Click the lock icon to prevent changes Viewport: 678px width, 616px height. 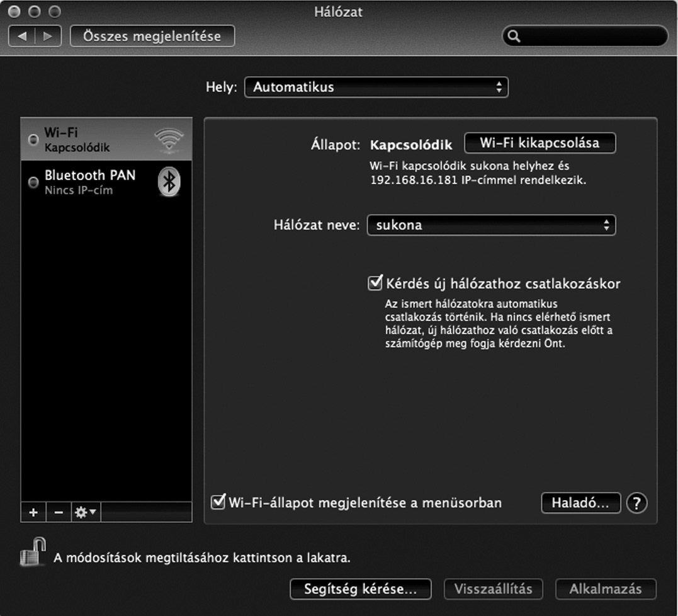pyautogui.click(x=33, y=552)
